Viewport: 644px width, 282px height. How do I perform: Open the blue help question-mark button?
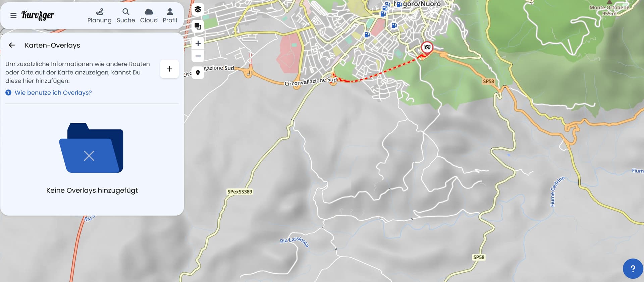tap(633, 269)
